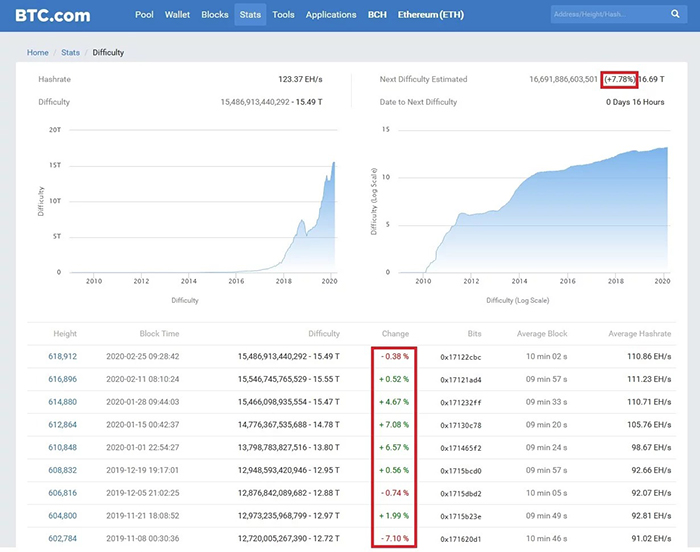The width and height of the screenshot is (700, 552).
Task: Open the Wallet menu item
Action: tap(177, 15)
